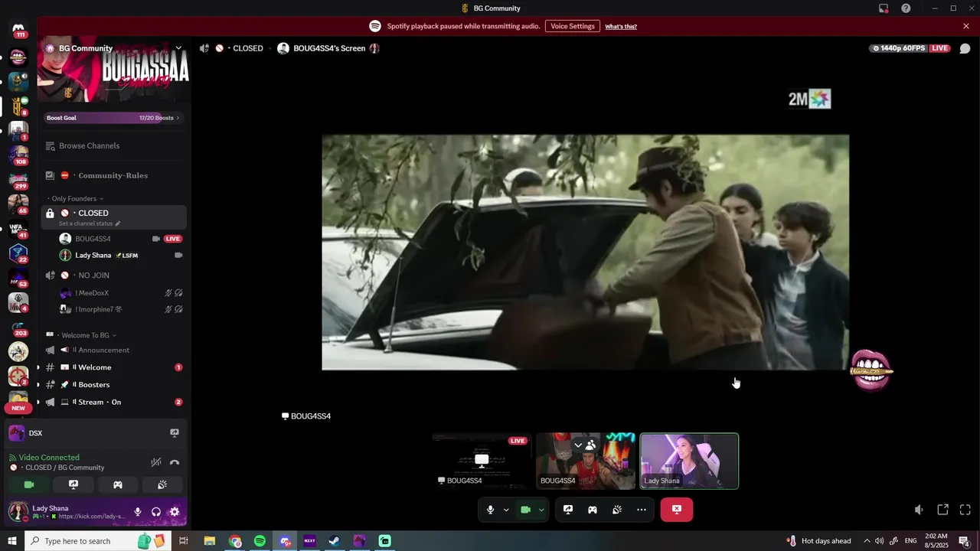Open Boosters channel

pyautogui.click(x=113, y=384)
